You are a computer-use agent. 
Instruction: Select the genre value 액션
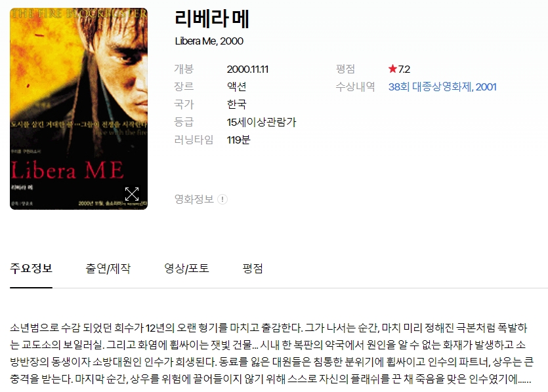pyautogui.click(x=237, y=87)
